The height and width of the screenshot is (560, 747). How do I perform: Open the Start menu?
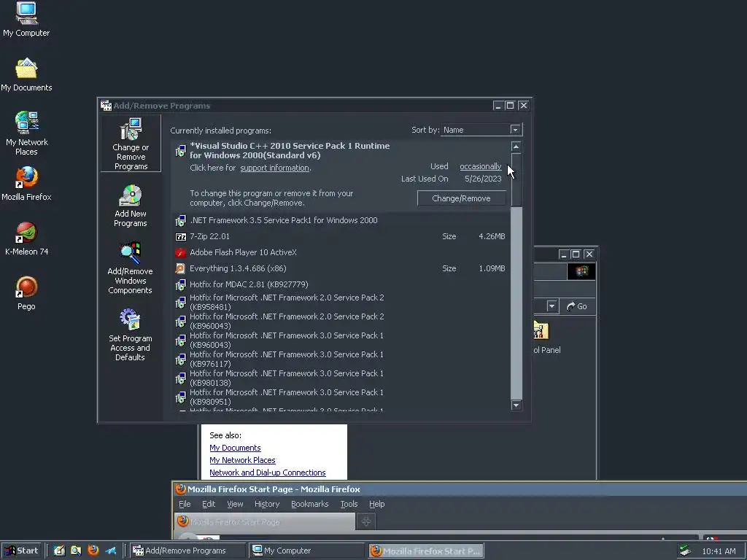click(21, 551)
